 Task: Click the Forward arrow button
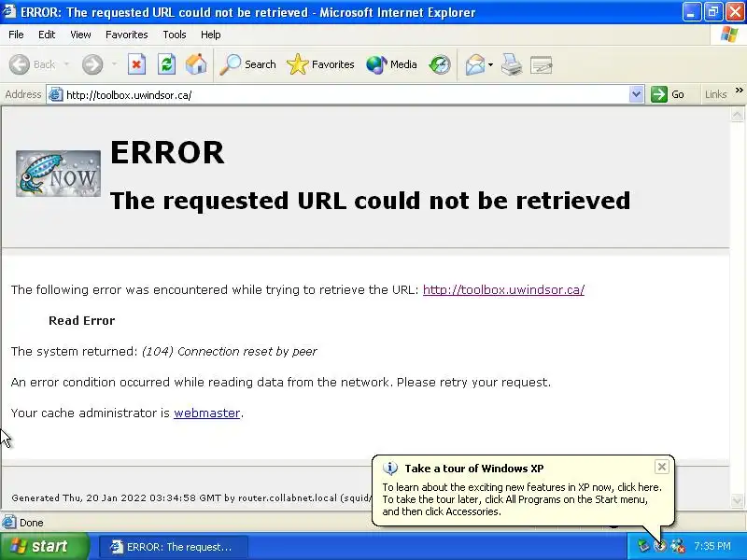[92, 64]
